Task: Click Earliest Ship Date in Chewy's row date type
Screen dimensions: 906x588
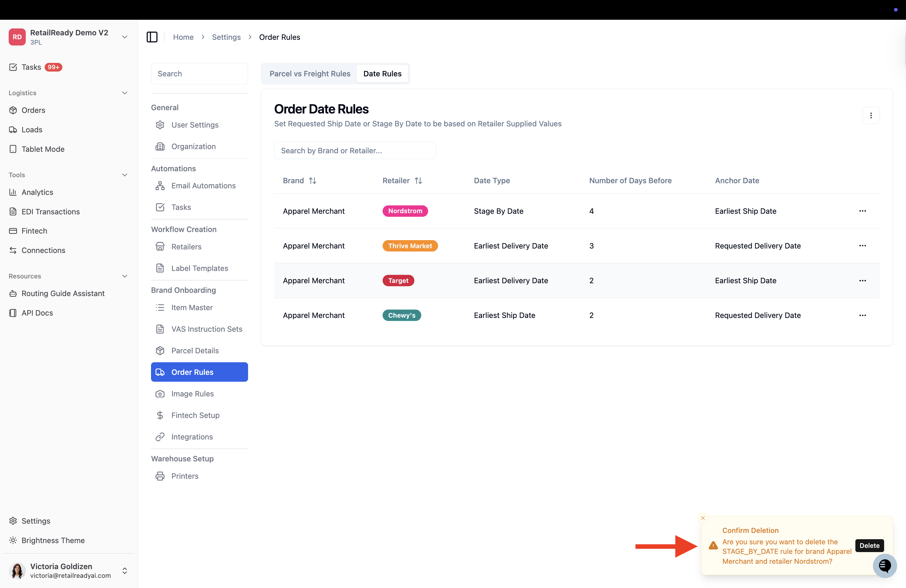Action: point(505,315)
